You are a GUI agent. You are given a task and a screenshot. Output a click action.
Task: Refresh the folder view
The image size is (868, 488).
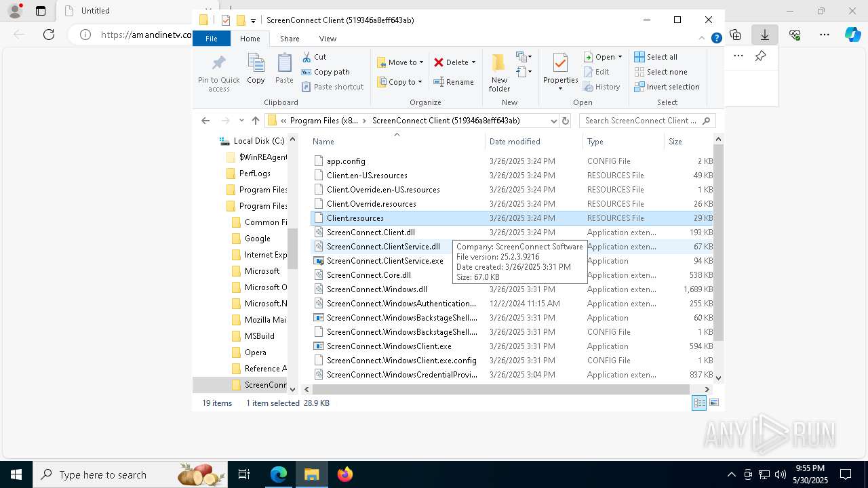(566, 121)
